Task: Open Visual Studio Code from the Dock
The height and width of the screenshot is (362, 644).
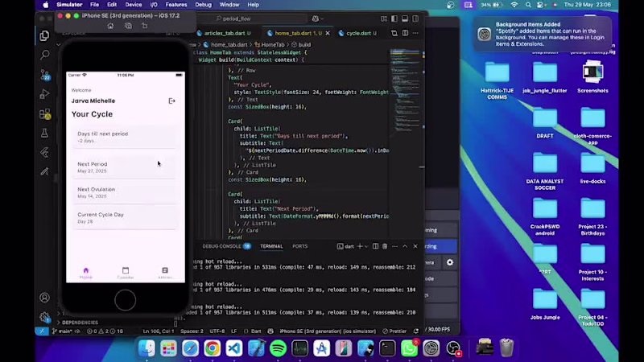Action: tap(234, 348)
